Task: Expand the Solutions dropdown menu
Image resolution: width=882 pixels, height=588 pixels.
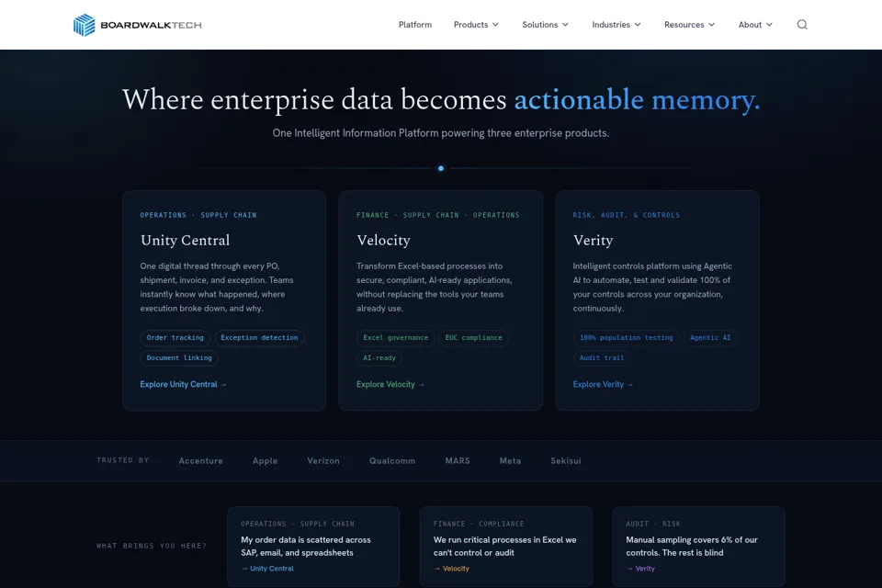Action: [x=545, y=25]
